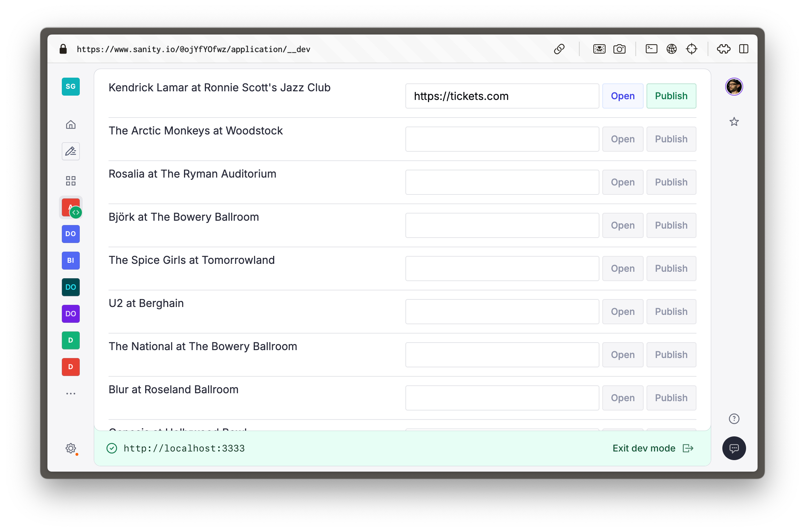Open the four-square apps grid icon
Image resolution: width=805 pixels, height=532 pixels.
[x=71, y=181]
